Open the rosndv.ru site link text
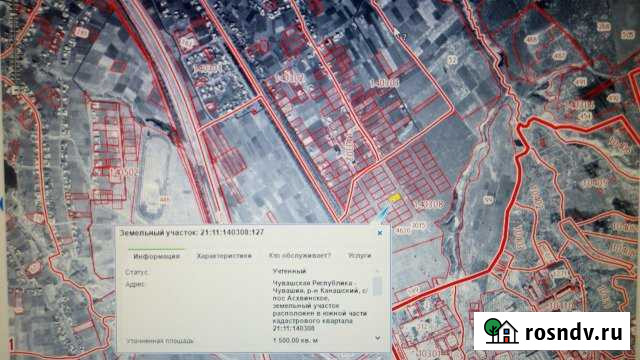Viewport: 640px width, 360px height. click(573, 332)
